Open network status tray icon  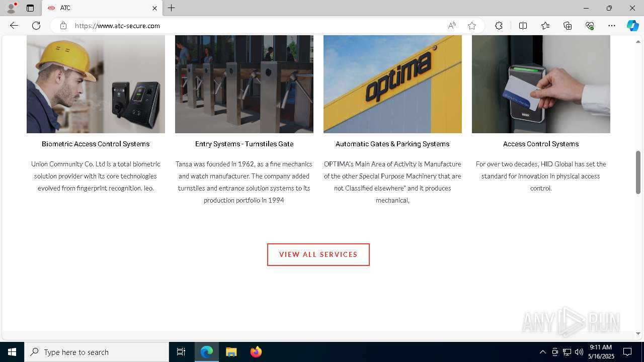[567, 352]
